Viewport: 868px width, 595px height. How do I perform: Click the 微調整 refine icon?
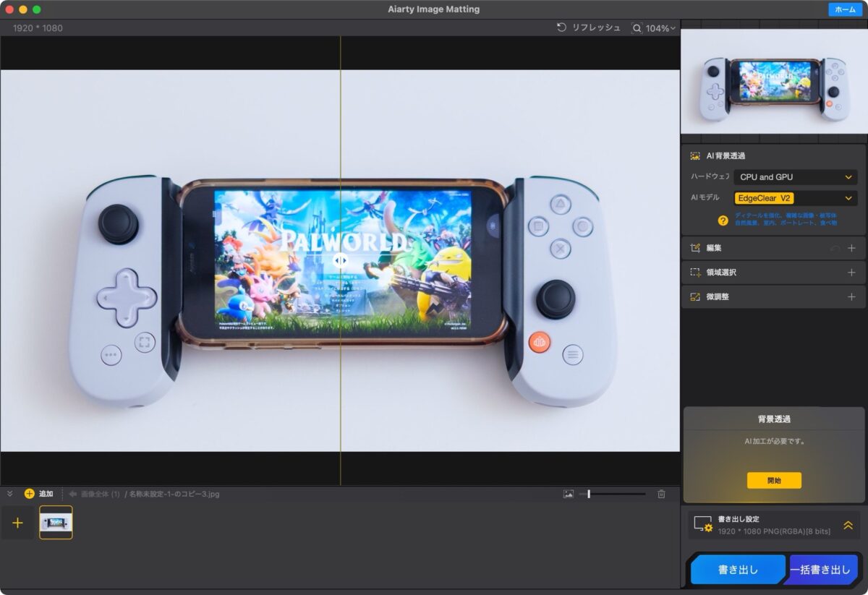tap(695, 296)
